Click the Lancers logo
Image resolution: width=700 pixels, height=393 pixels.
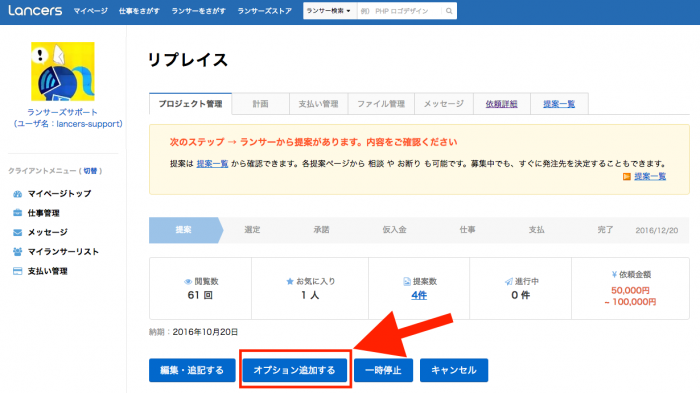(35, 10)
